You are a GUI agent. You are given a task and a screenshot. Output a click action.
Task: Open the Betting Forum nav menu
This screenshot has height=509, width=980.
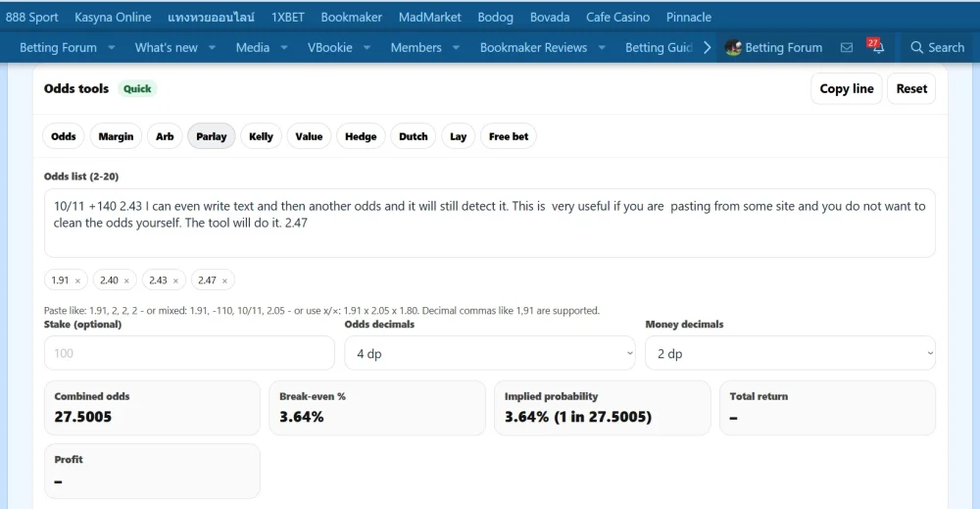click(58, 47)
